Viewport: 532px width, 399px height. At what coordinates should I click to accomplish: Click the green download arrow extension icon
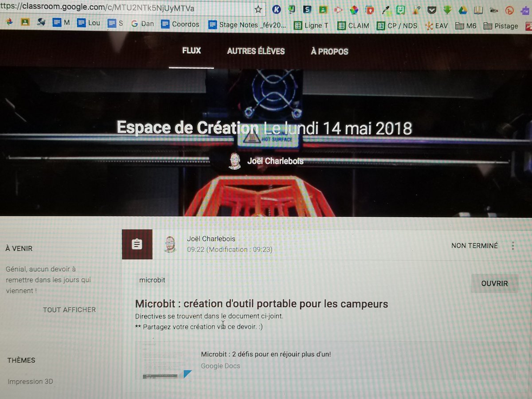[x=447, y=10]
